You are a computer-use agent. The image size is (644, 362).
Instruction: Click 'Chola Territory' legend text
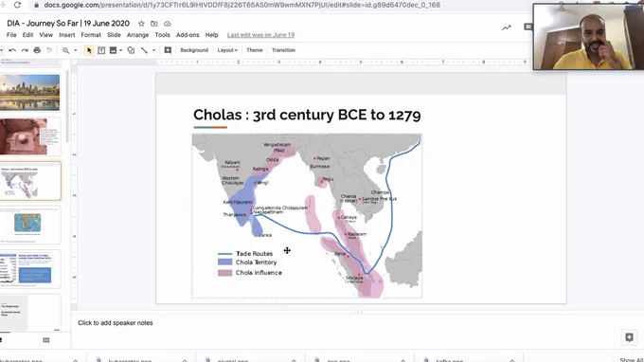[256, 262]
